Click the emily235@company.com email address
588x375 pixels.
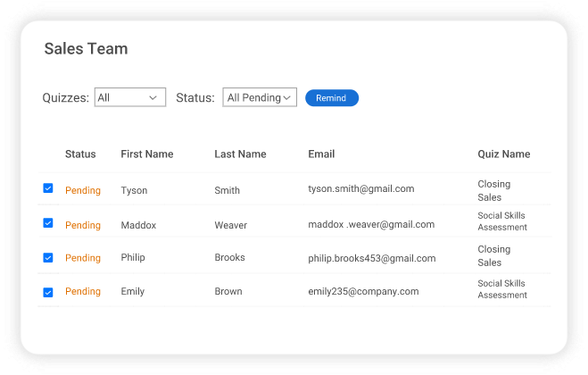[x=363, y=292]
